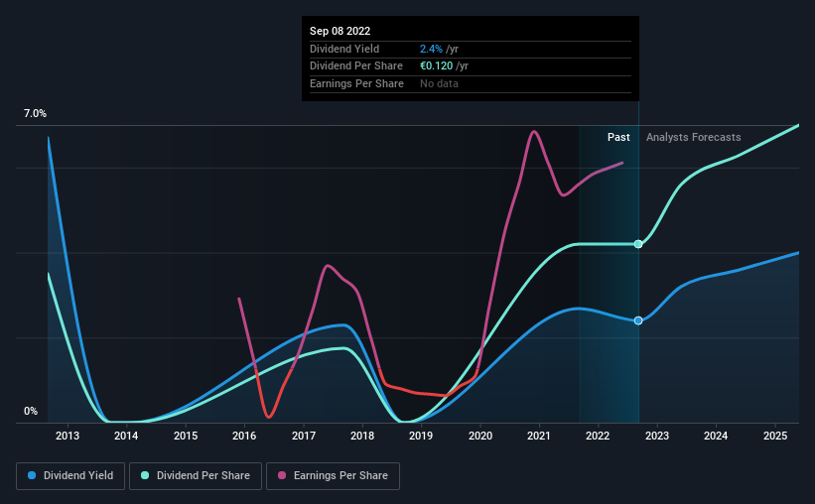Image resolution: width=815 pixels, height=504 pixels.
Task: Click the 2020 x-axis label
Action: pos(480,436)
